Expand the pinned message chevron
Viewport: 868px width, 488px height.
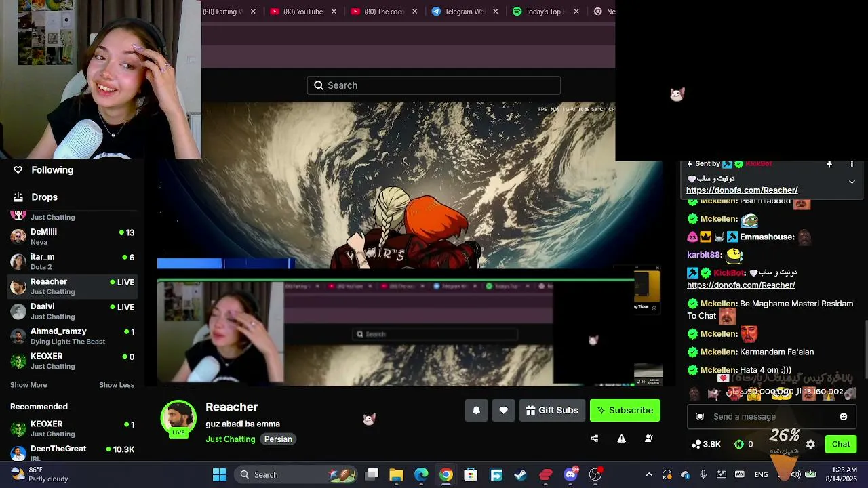point(852,182)
